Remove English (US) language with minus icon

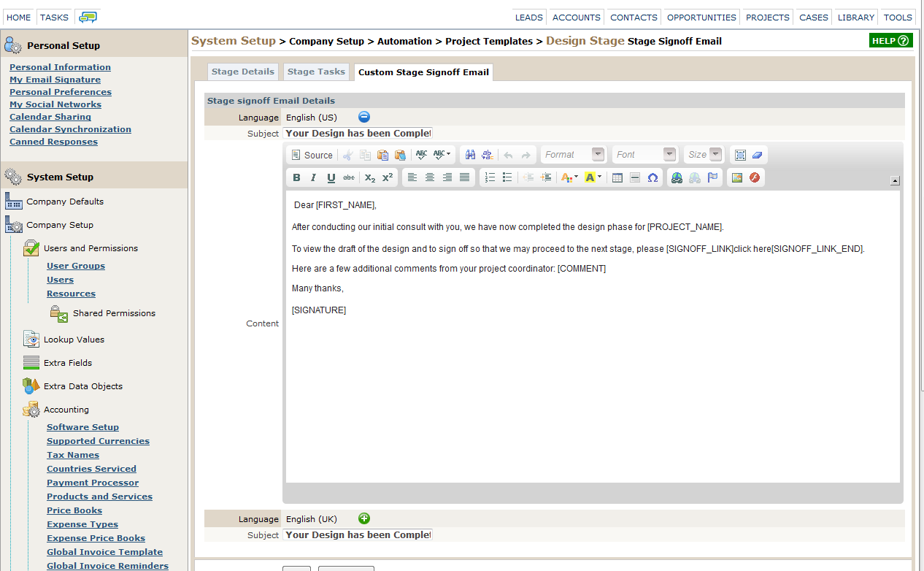[x=364, y=117]
